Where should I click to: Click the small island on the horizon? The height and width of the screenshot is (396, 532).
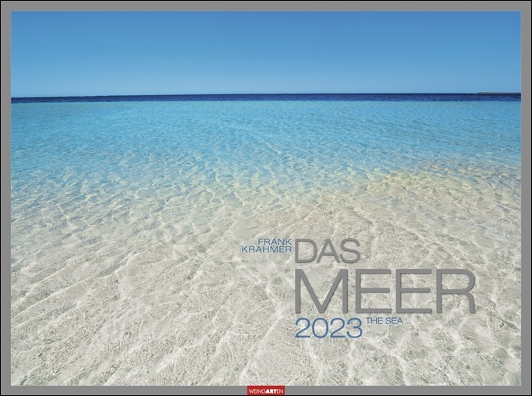tap(499, 94)
